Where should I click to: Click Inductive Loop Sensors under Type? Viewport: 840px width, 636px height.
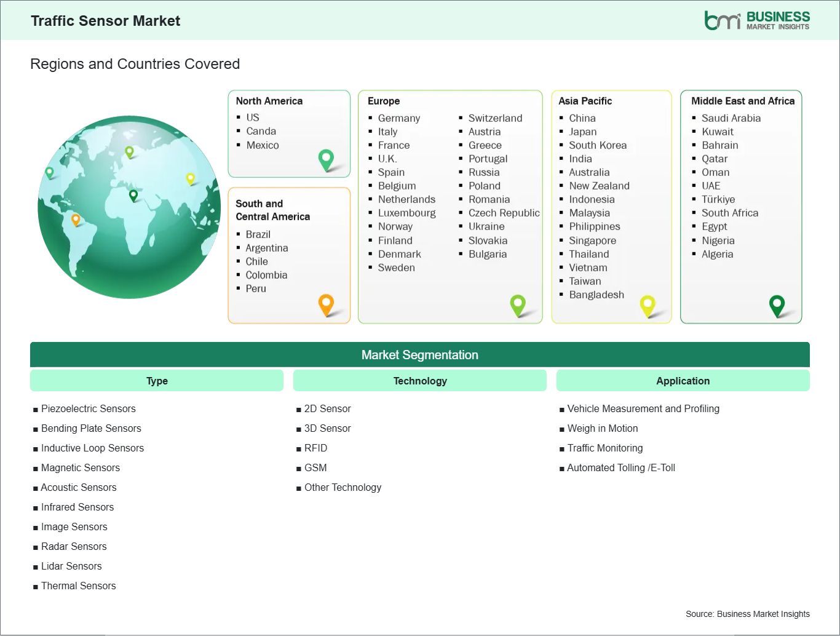click(92, 448)
